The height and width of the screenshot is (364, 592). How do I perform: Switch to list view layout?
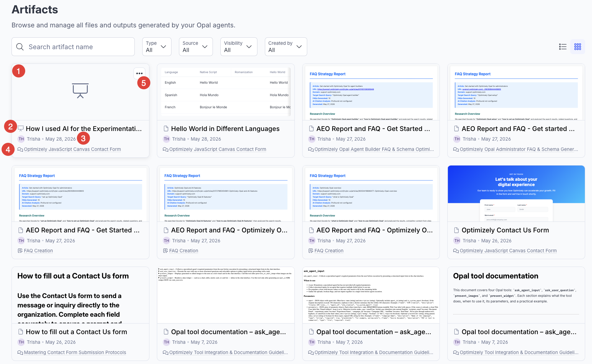point(563,47)
